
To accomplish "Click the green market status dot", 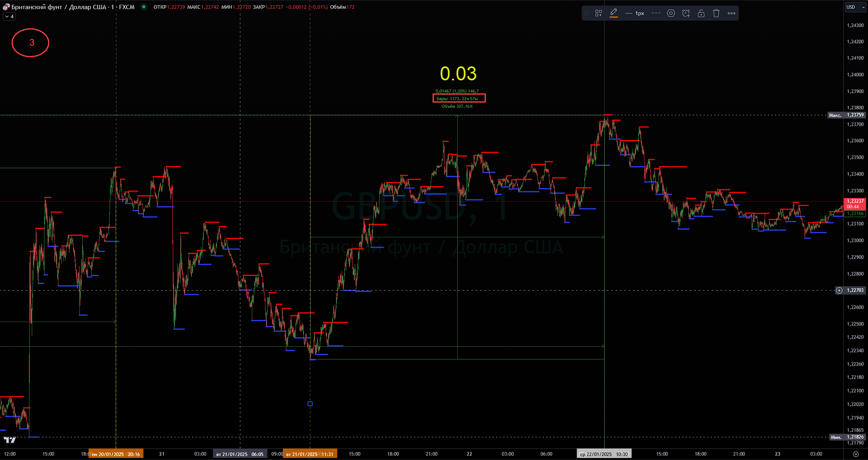I will tap(144, 7).
